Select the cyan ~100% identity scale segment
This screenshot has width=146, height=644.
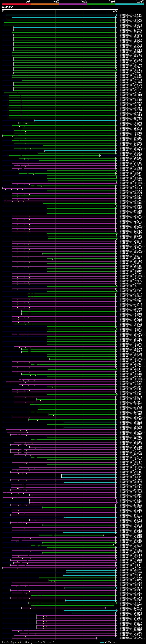coord(130,4)
